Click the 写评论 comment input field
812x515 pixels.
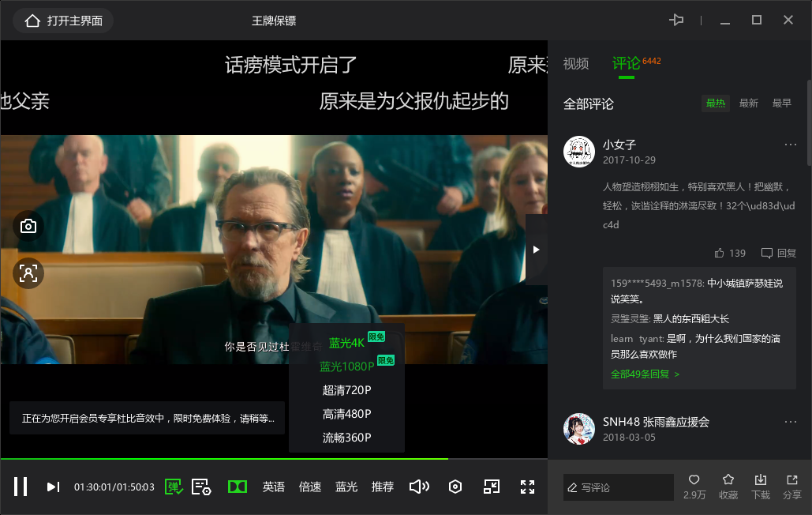point(619,487)
